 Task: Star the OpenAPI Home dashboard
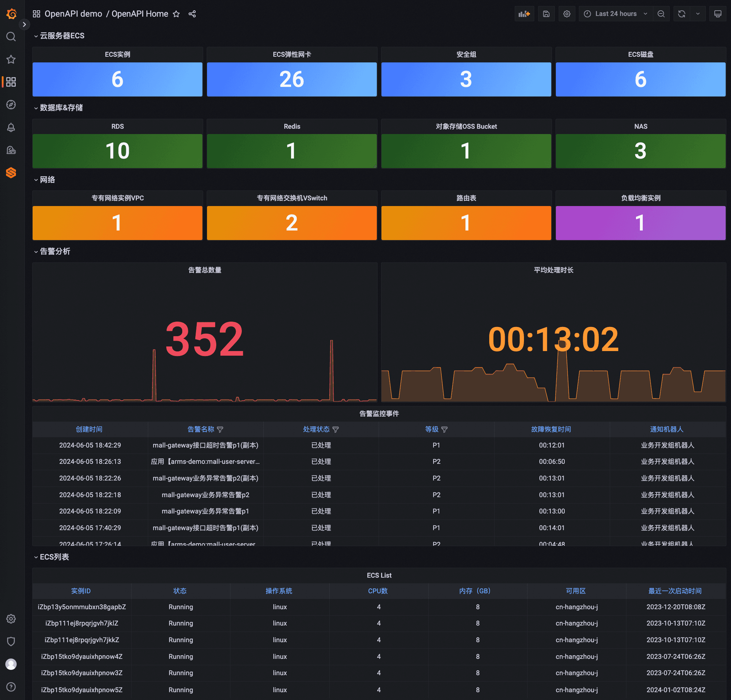tap(177, 14)
